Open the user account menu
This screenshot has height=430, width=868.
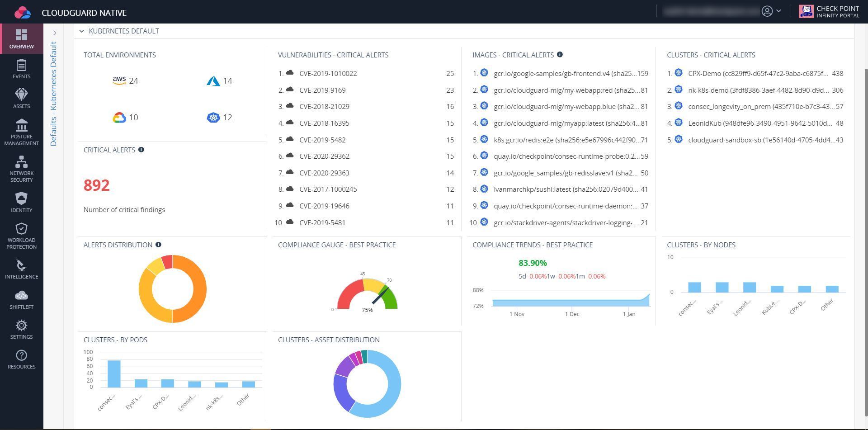point(771,11)
